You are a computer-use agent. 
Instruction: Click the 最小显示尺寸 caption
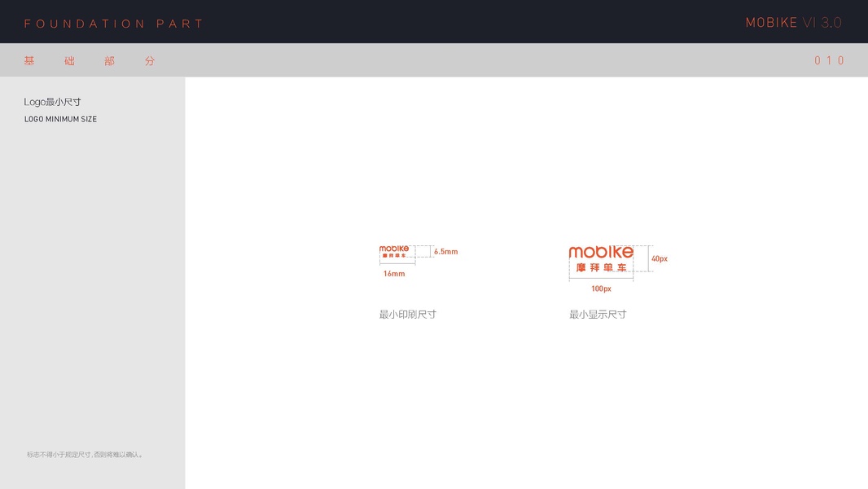pyautogui.click(x=598, y=315)
